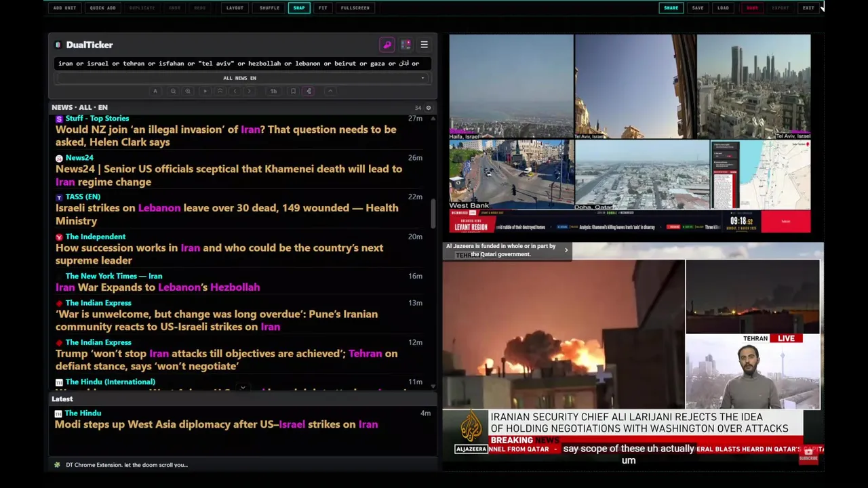
Task: Click the keyword search query field
Action: [x=242, y=63]
